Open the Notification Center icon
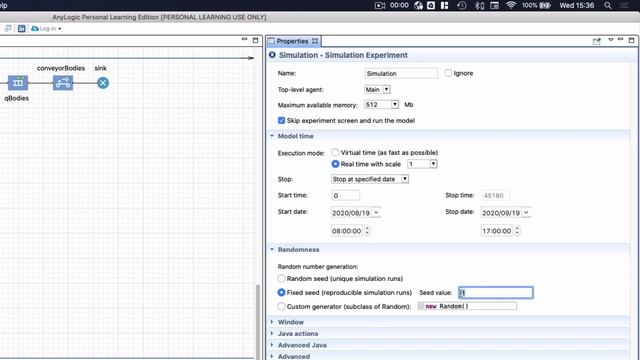Image resolution: width=640 pixels, height=360 pixels. coord(624,5)
